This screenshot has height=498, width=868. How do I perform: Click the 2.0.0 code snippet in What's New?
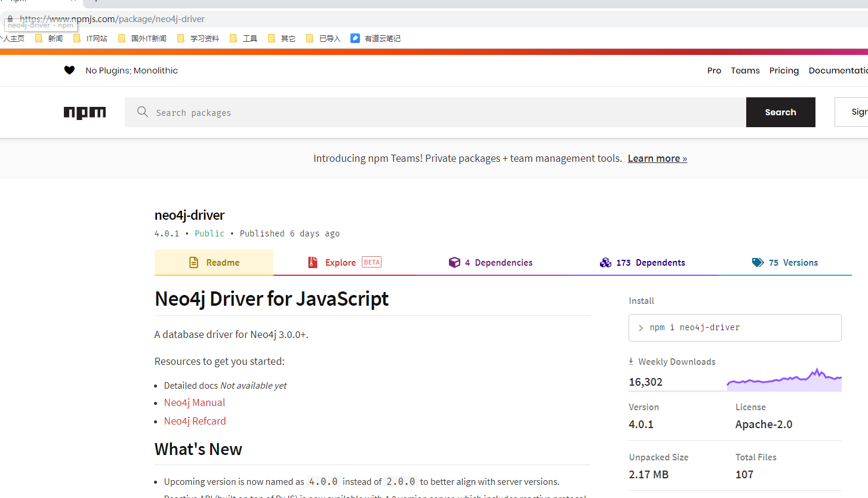(401, 482)
